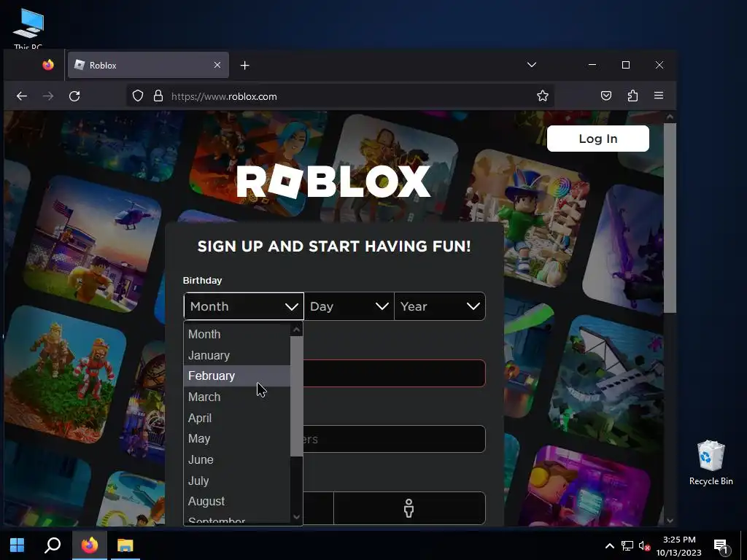The width and height of the screenshot is (747, 560).
Task: Open the Save to Pocket icon
Action: [606, 96]
